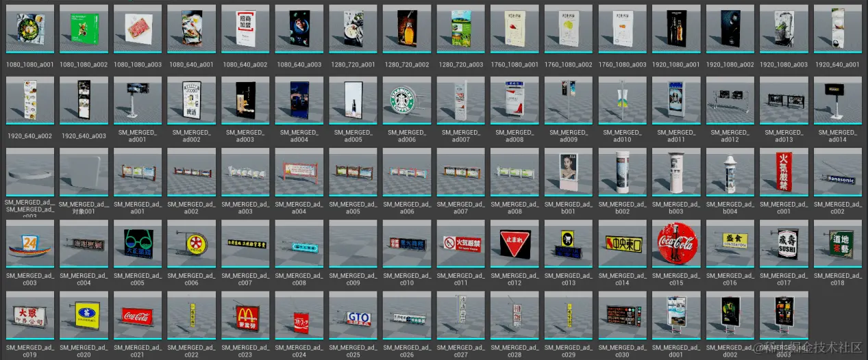Click the 1760_1080_a002 label
Image resolution: width=868 pixels, height=360 pixels.
coord(569,64)
